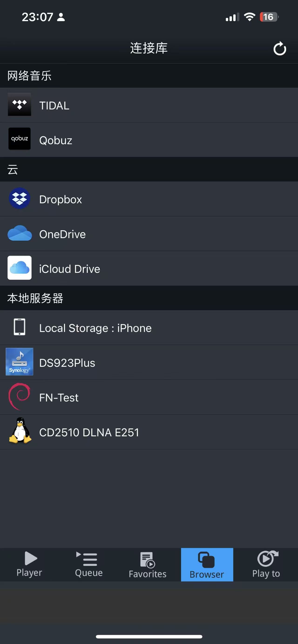The width and height of the screenshot is (298, 644).
Task: Tap the Wi-Fi status bar icon
Action: coord(249,17)
